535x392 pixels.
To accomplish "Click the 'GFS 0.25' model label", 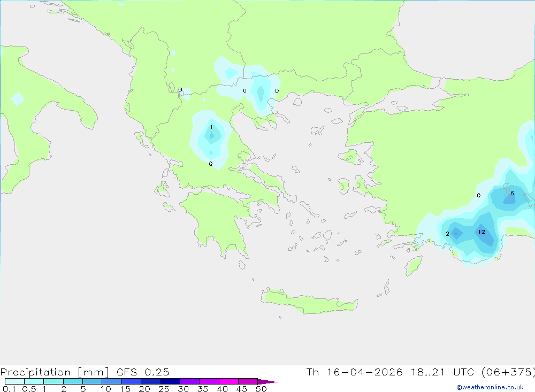I will [x=143, y=372].
